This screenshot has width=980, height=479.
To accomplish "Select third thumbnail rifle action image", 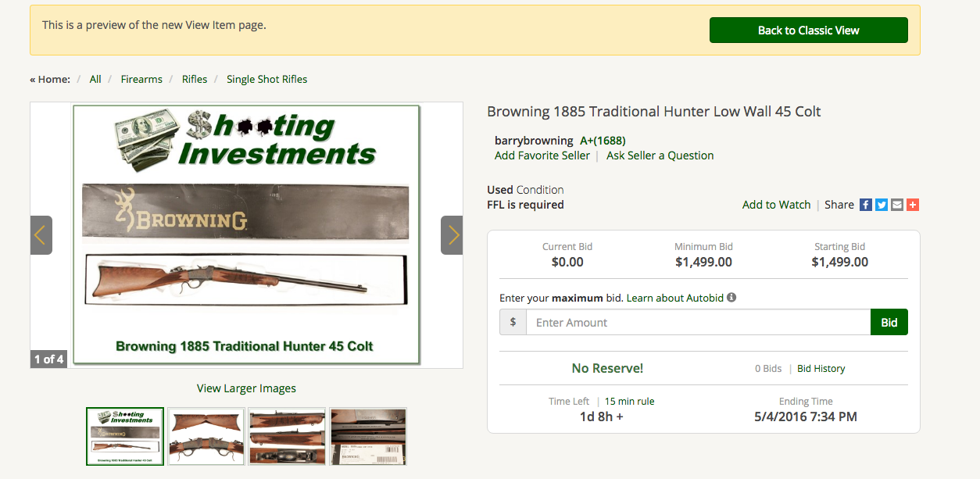I will tap(287, 436).
